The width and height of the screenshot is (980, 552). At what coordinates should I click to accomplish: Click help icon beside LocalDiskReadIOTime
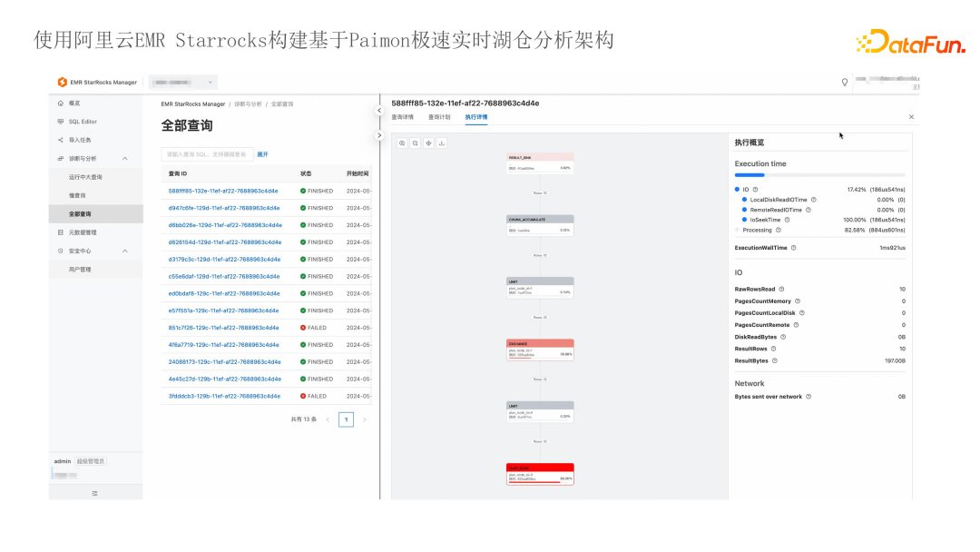(813, 200)
